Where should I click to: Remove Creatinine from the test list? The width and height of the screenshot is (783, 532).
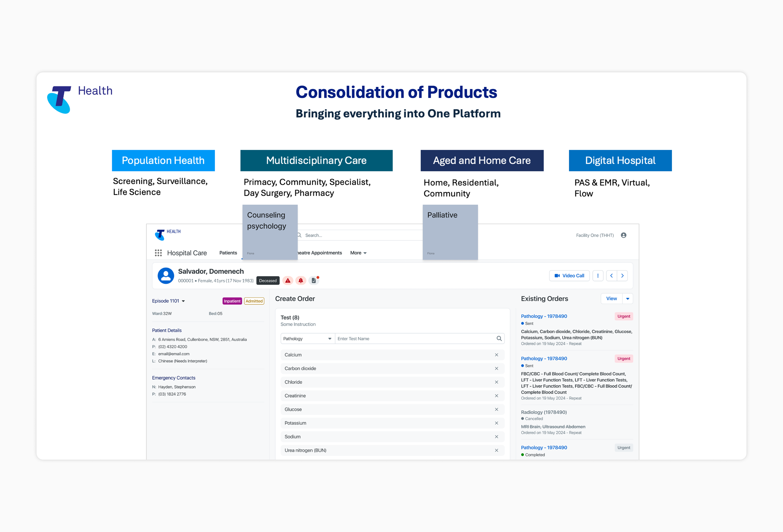(x=496, y=396)
